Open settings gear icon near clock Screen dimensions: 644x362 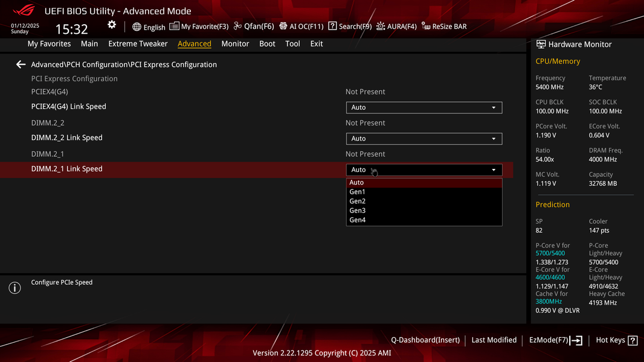[x=112, y=25]
